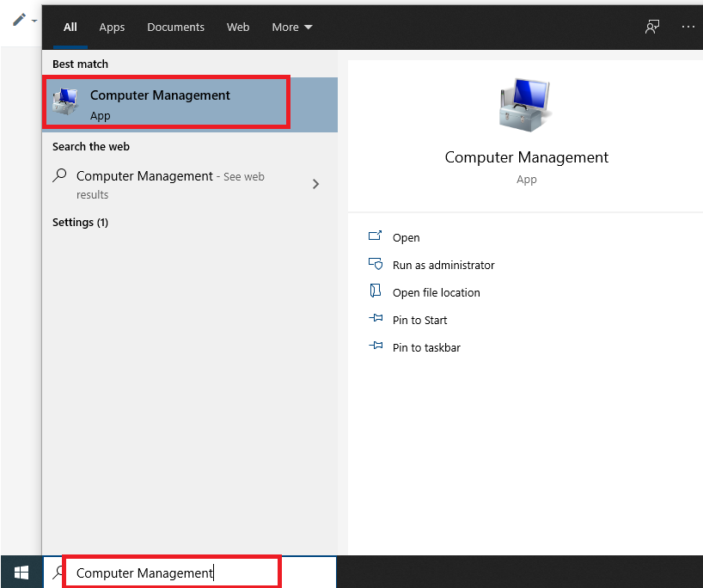Click the Open action
The height and width of the screenshot is (588, 703).
tap(406, 238)
